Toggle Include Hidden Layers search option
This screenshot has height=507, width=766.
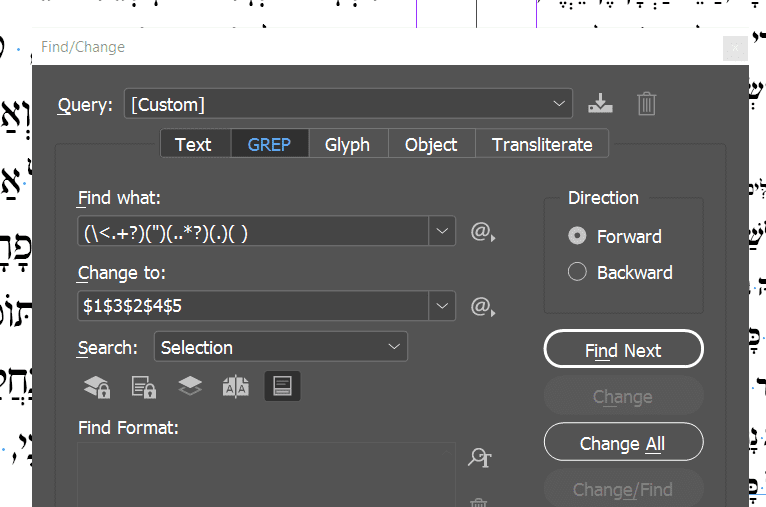[x=190, y=387]
